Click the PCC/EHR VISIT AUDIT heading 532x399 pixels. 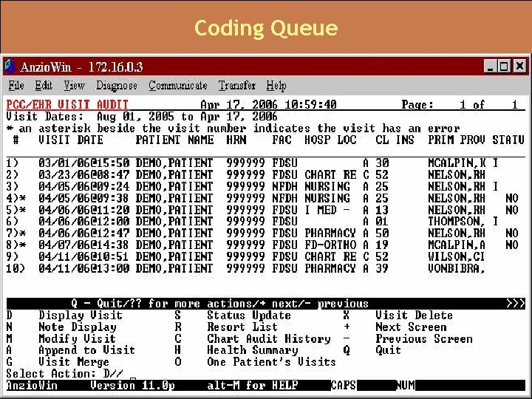tap(67, 104)
